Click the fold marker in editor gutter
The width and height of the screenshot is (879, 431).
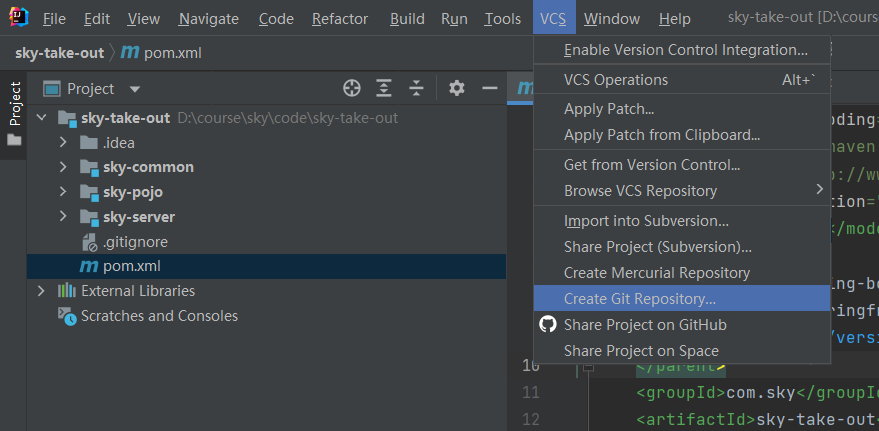pyautogui.click(x=588, y=368)
